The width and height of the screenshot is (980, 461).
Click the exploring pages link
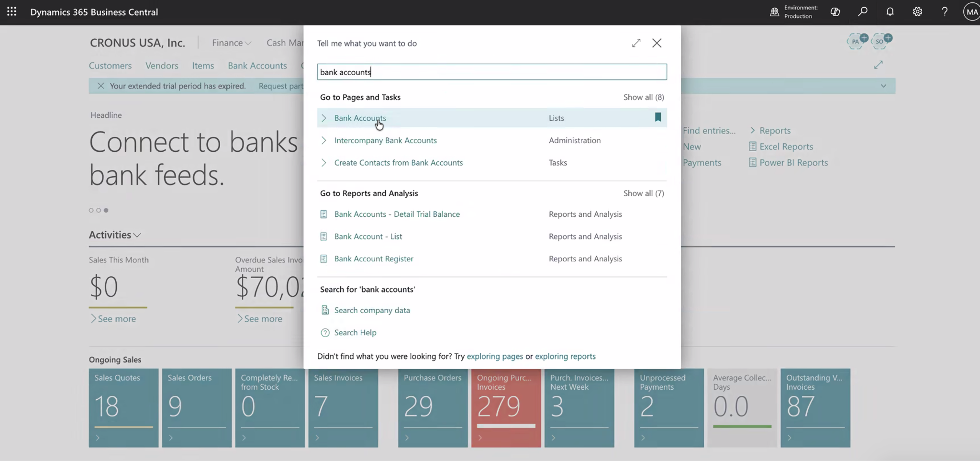[494, 356]
